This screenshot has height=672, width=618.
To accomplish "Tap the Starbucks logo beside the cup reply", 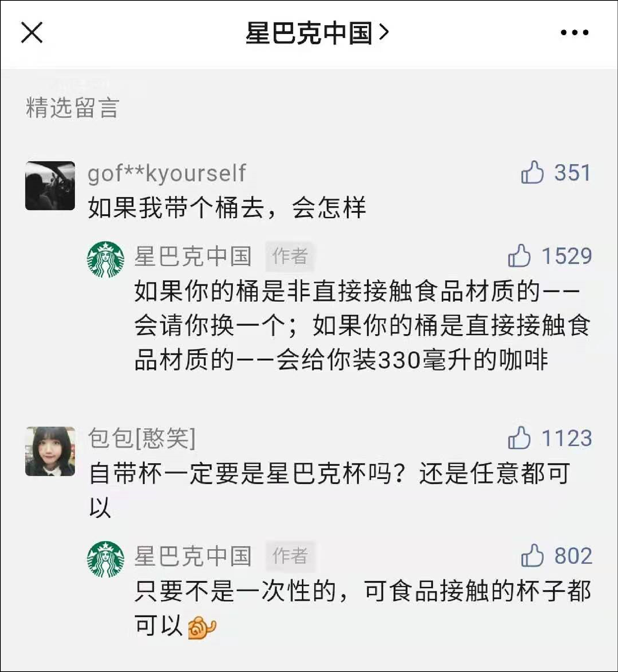I will coord(106,559).
